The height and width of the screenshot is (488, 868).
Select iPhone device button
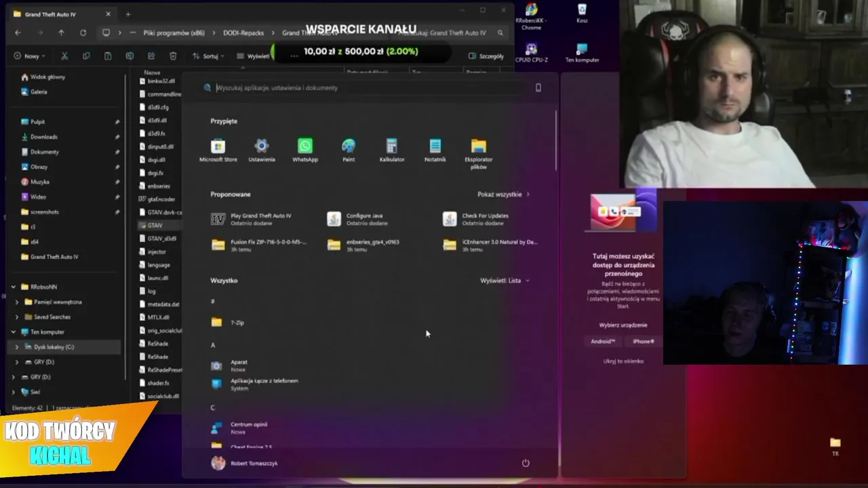(x=644, y=342)
